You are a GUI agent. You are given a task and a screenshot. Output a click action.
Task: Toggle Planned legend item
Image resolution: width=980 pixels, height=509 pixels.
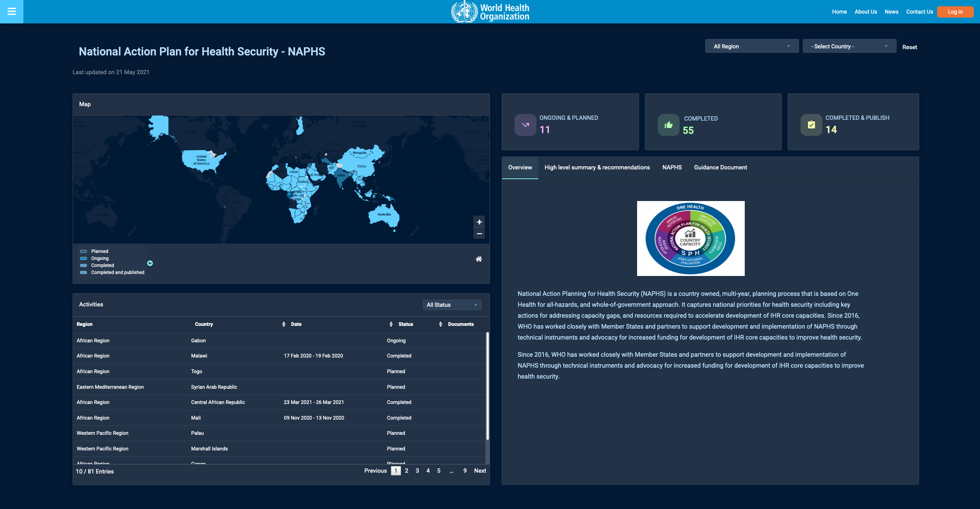99,251
